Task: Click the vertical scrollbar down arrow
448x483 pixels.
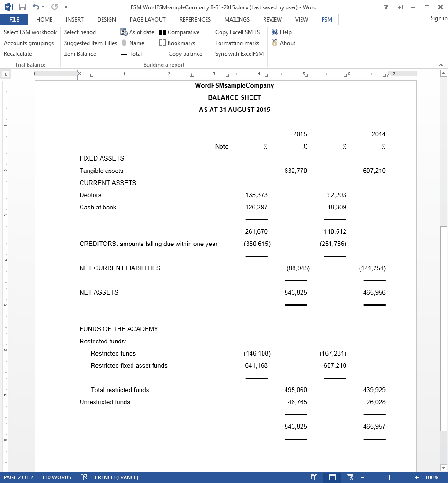Action: pos(443,468)
